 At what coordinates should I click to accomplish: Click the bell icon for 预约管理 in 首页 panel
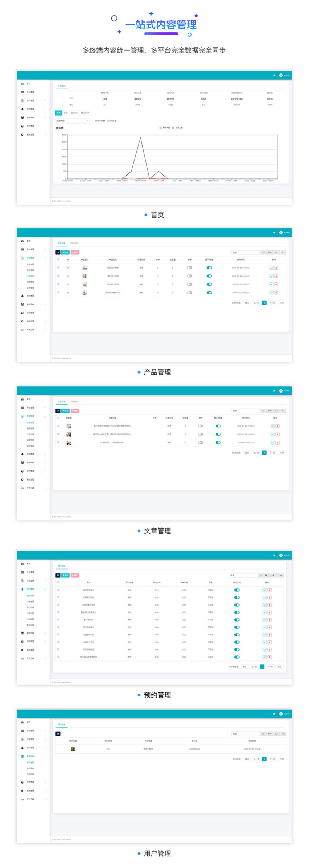[x=22, y=109]
